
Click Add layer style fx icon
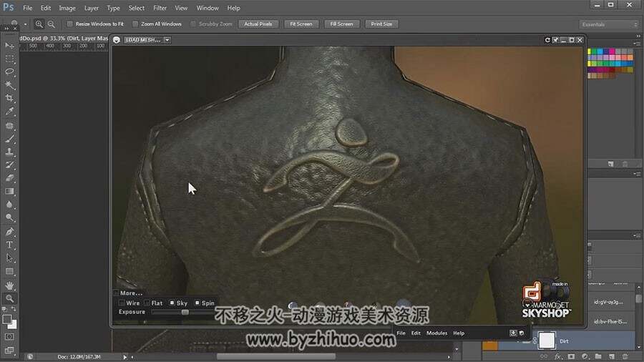pyautogui.click(x=557, y=356)
